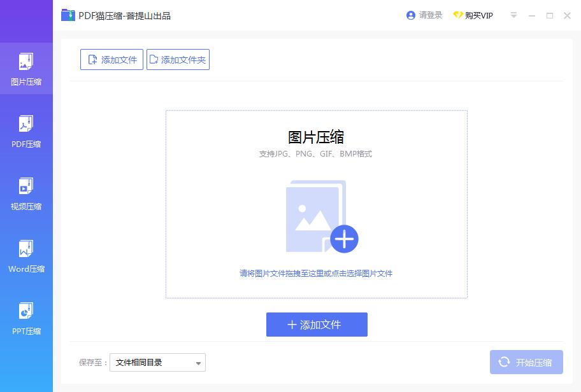Click the 添加文件 toolbar button
Screen dimensions: 581x392
(x=111, y=59)
